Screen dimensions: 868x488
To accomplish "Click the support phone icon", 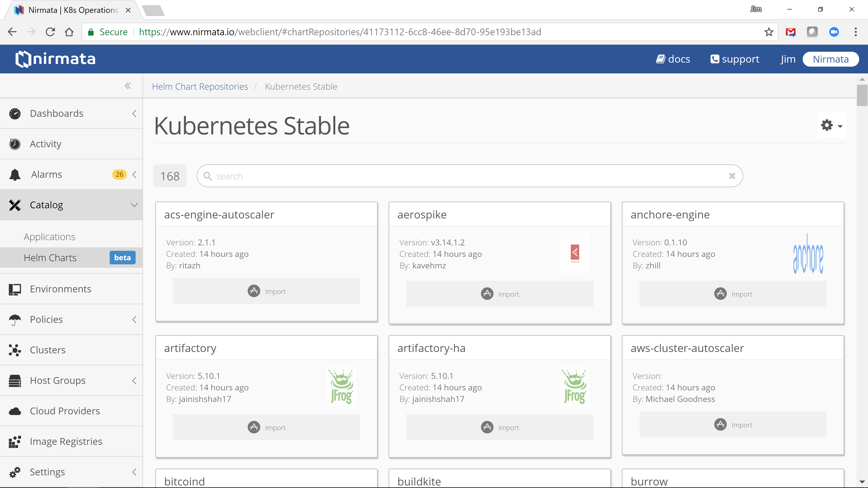I will click(715, 59).
